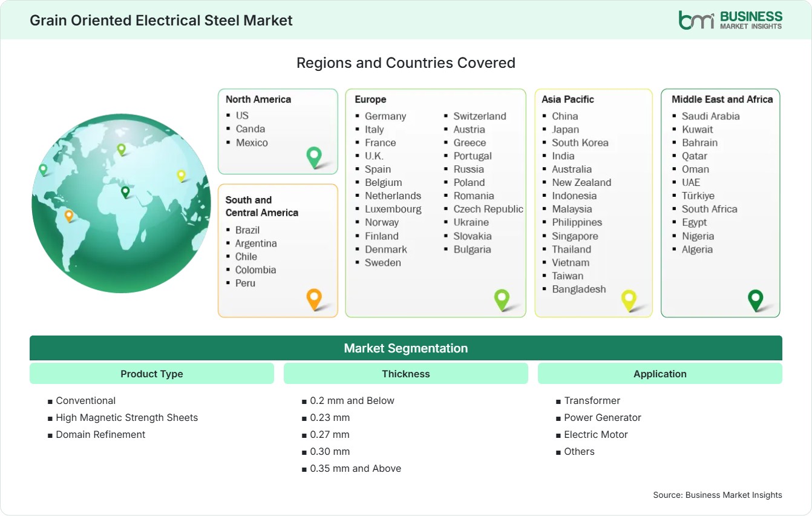Click 'Germany' in Europe list
This screenshot has width=812, height=516.
(x=385, y=116)
